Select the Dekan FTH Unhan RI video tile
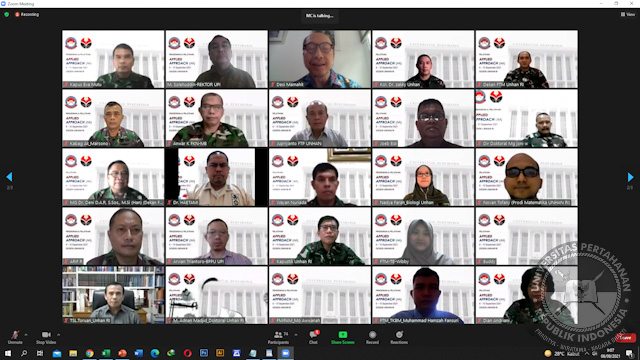Viewport: 640px width, 360px height. [527, 59]
